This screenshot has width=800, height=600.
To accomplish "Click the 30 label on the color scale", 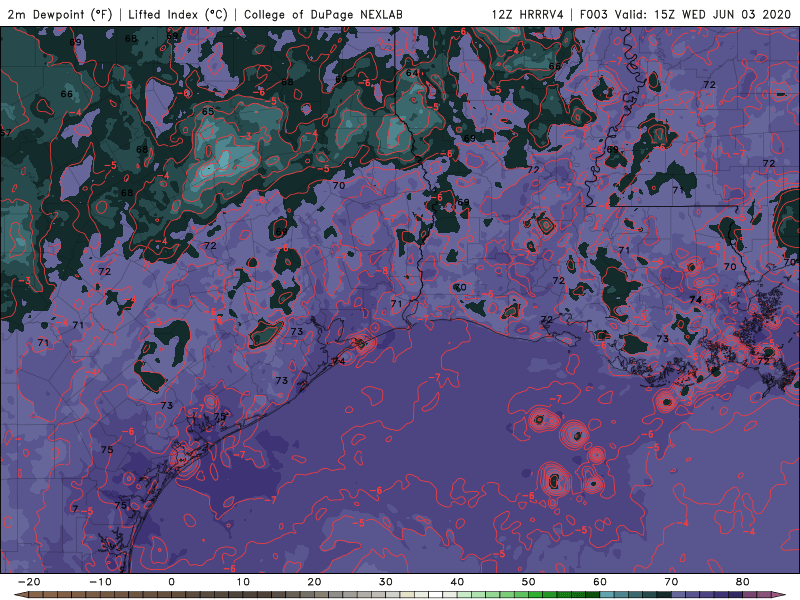I will 386,582.
